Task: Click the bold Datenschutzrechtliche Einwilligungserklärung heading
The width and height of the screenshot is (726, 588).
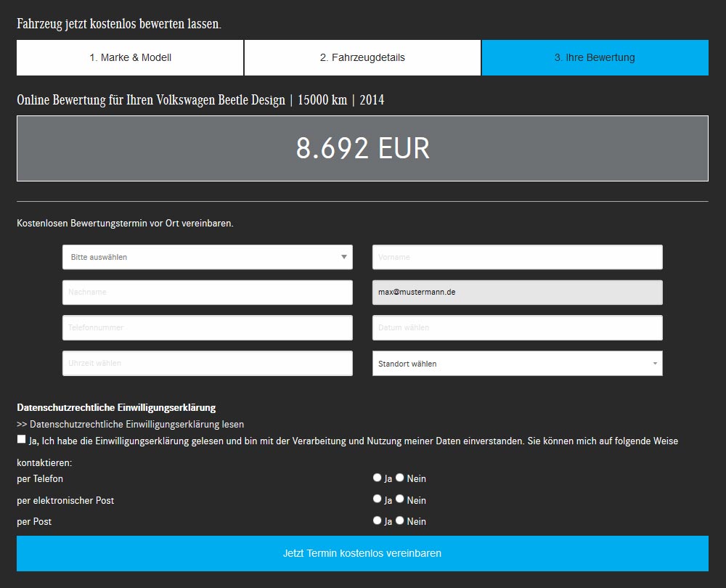Action: [116, 407]
